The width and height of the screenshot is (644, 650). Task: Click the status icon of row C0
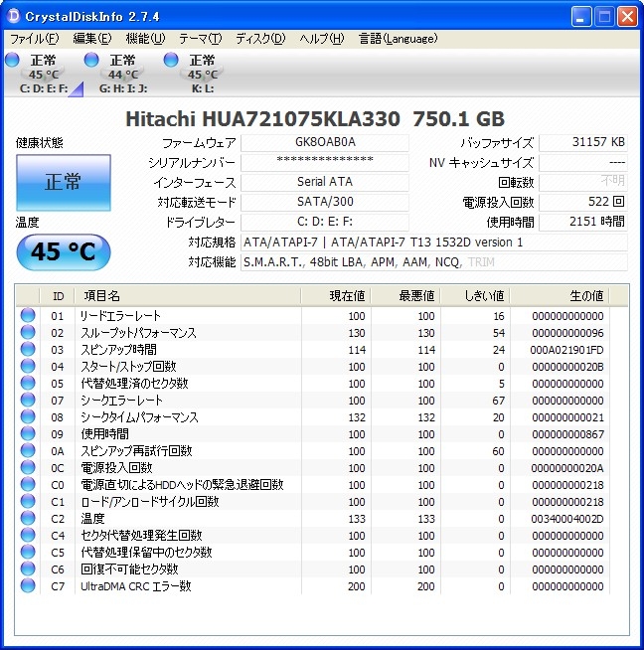point(28,485)
